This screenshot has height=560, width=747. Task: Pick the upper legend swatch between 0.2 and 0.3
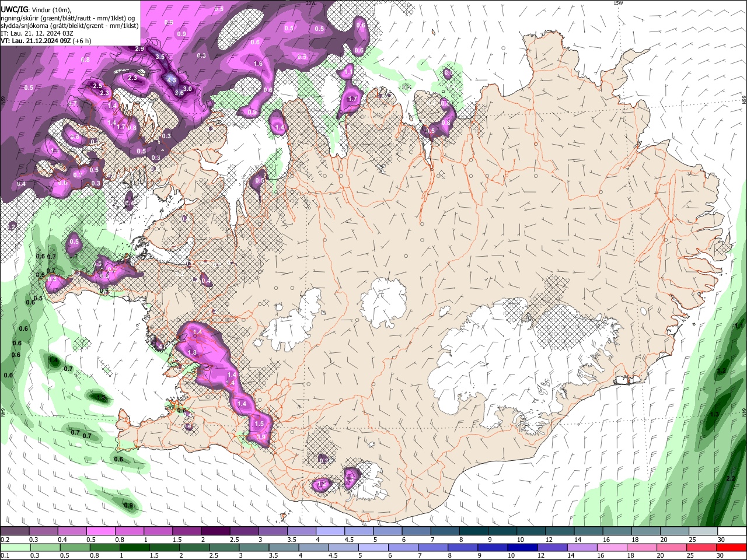15,531
